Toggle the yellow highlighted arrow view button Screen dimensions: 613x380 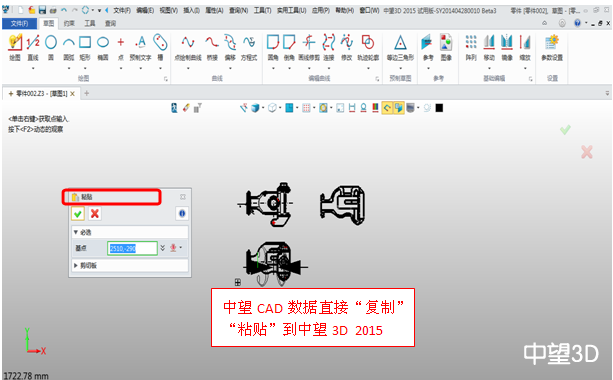pyautogui.click(x=387, y=108)
